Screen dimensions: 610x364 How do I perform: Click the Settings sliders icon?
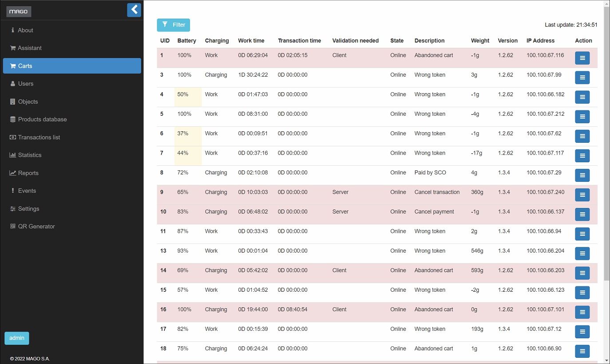coord(13,209)
